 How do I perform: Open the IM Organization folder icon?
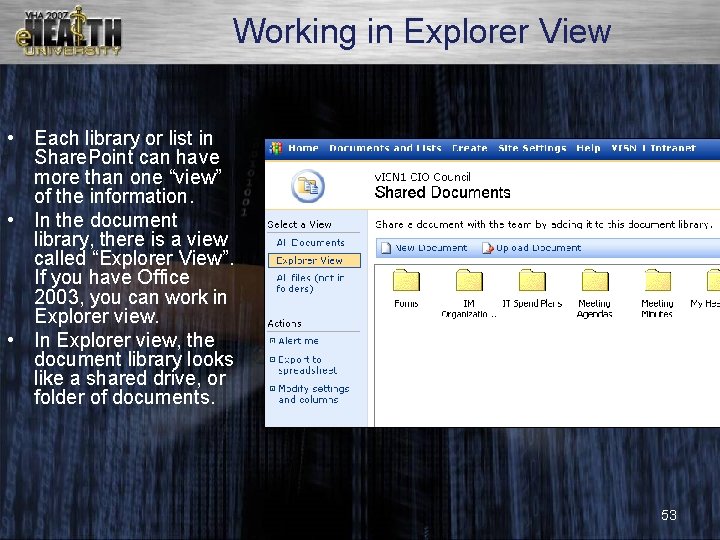coord(469,280)
